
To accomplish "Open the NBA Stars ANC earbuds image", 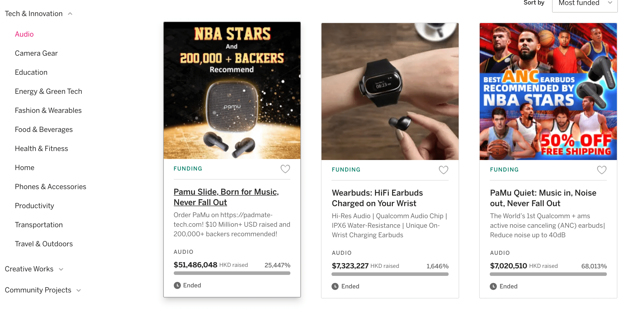I will point(548,91).
